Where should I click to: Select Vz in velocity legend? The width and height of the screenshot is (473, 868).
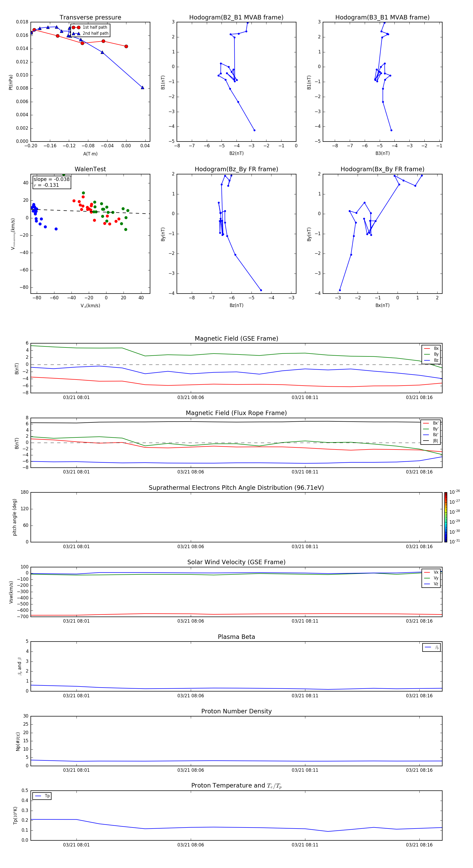[x=431, y=584]
